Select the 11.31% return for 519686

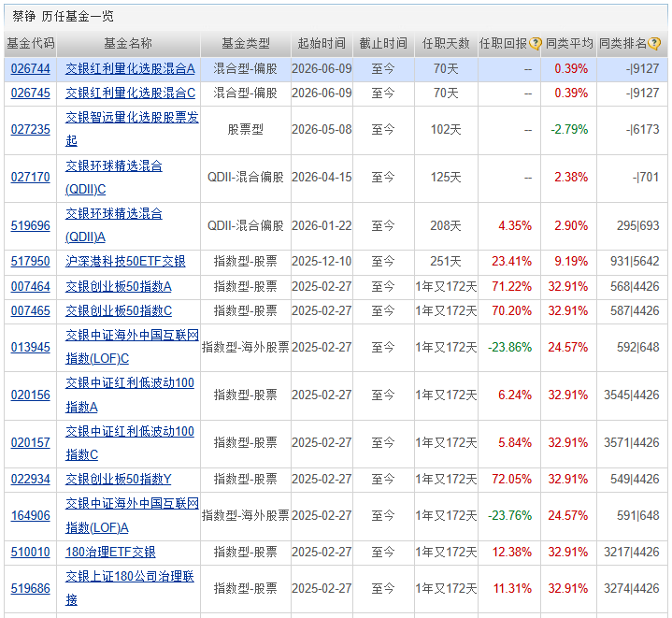(512, 588)
